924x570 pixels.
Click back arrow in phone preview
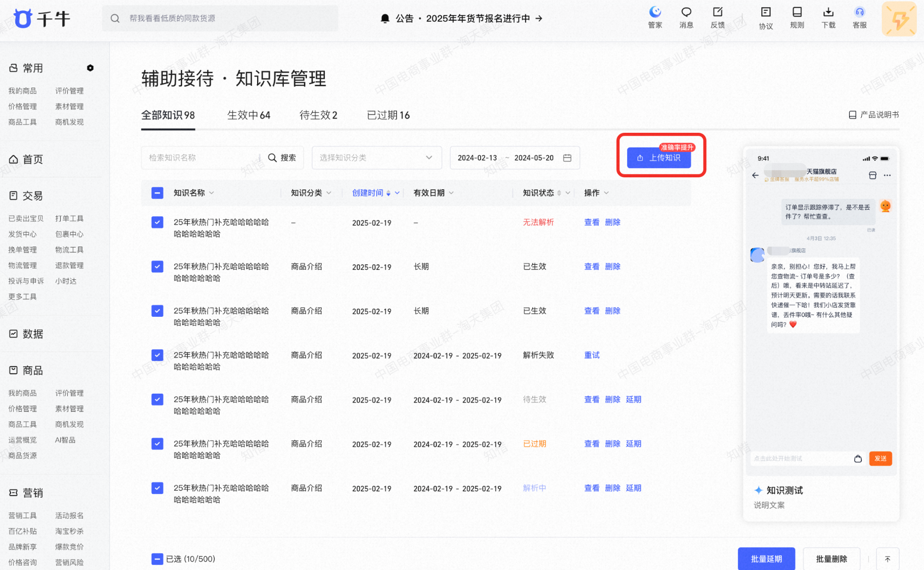click(x=755, y=175)
